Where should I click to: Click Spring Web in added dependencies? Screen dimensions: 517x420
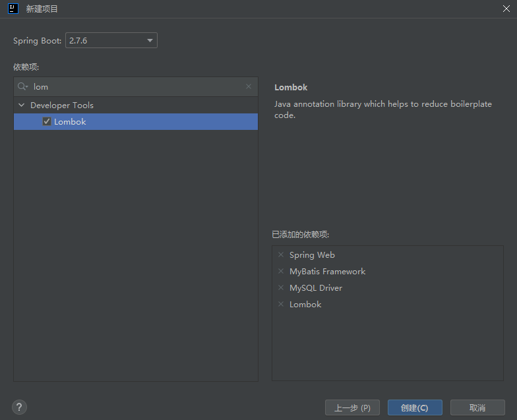(312, 255)
